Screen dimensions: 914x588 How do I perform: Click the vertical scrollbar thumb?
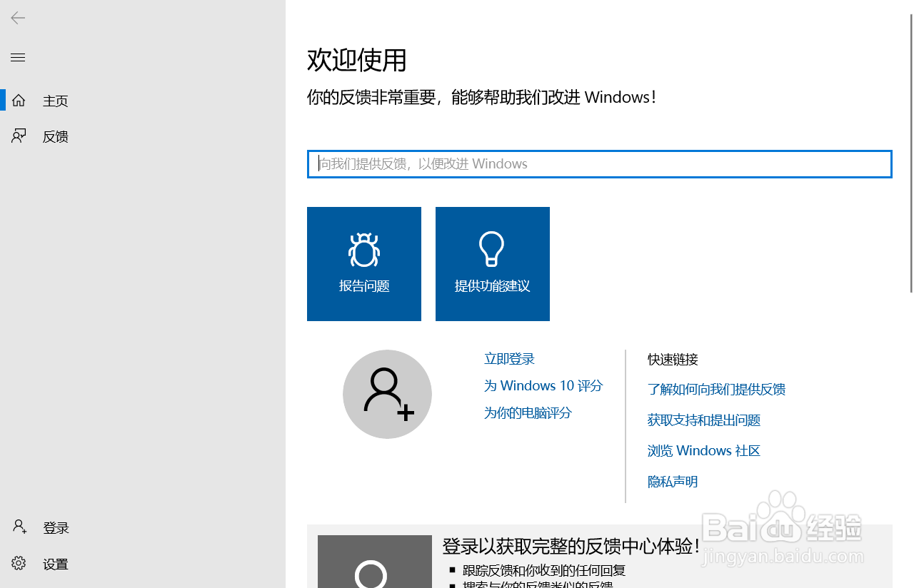coord(910,153)
